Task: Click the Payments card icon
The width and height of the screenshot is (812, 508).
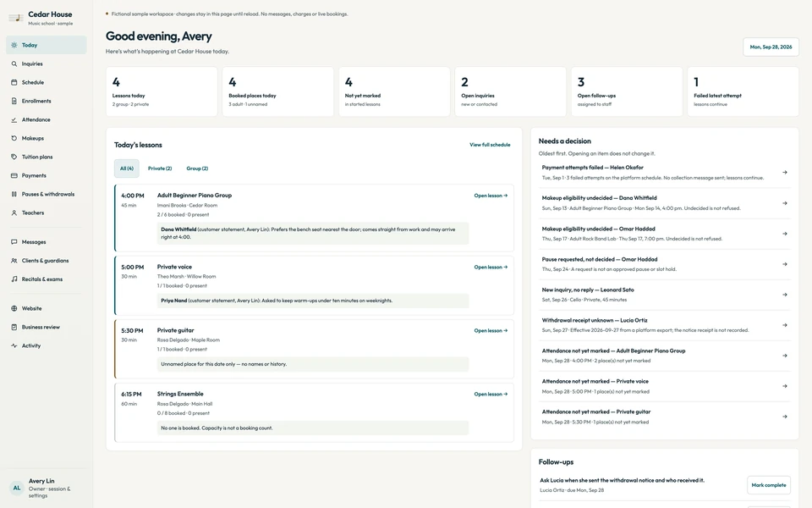Action: tap(14, 176)
